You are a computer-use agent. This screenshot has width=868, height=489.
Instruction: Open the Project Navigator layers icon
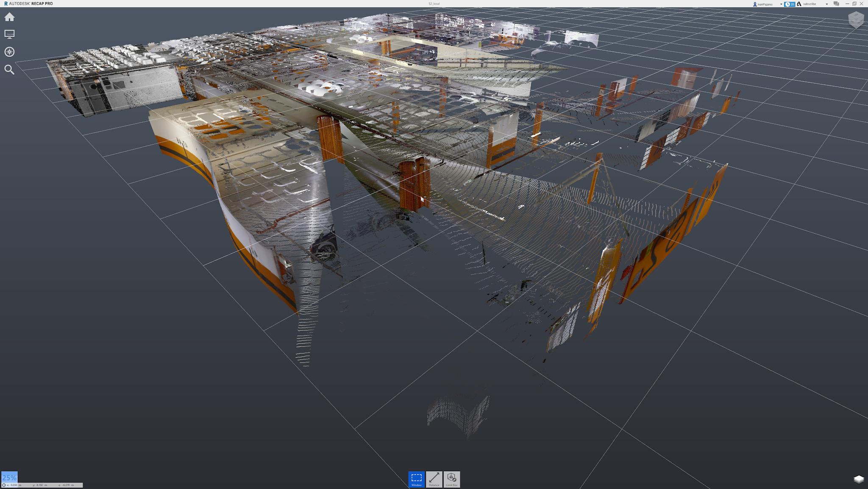(x=859, y=479)
